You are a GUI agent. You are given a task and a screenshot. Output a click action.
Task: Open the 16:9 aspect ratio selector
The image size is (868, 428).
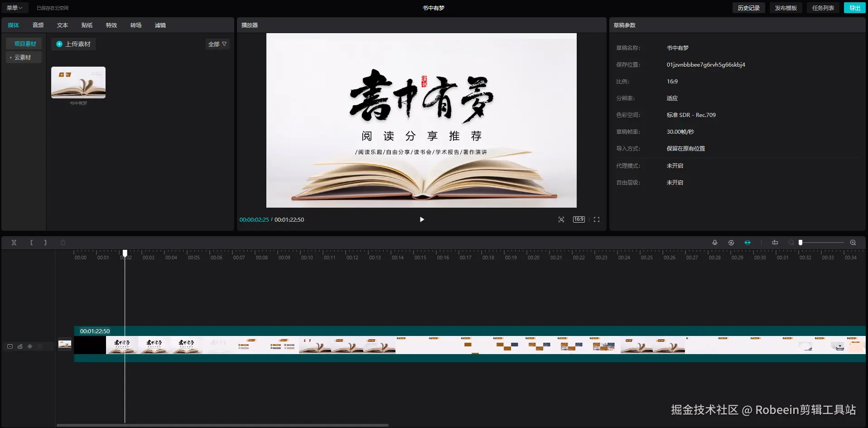[x=579, y=219]
